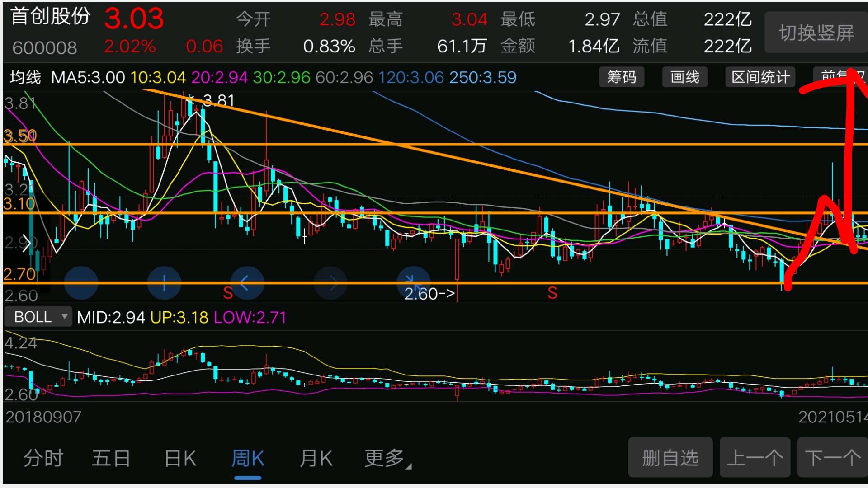Viewport: 868px width, 488px height.
Task: Select the 分时 intraday tab
Action: tap(43, 458)
